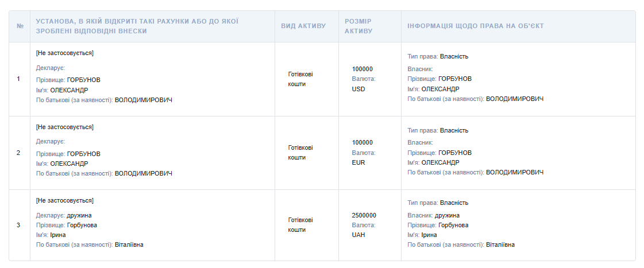This screenshot has width=644, height=268.
Task: Select the "Інформація щодо права на об'єкт" header
Action: tap(475, 26)
